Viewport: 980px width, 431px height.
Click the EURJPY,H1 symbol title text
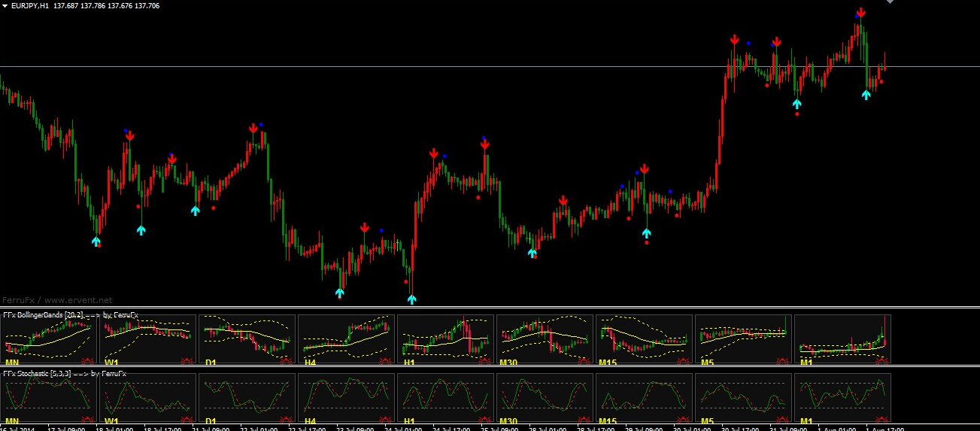(31, 6)
